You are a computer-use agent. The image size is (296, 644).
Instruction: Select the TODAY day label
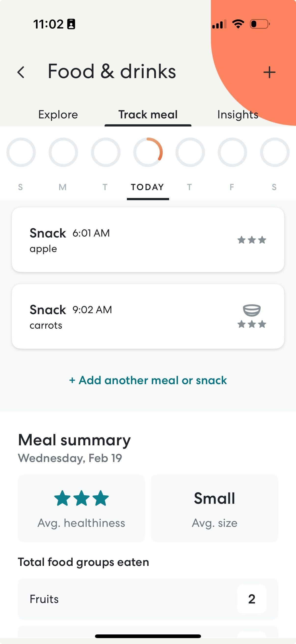click(x=148, y=187)
